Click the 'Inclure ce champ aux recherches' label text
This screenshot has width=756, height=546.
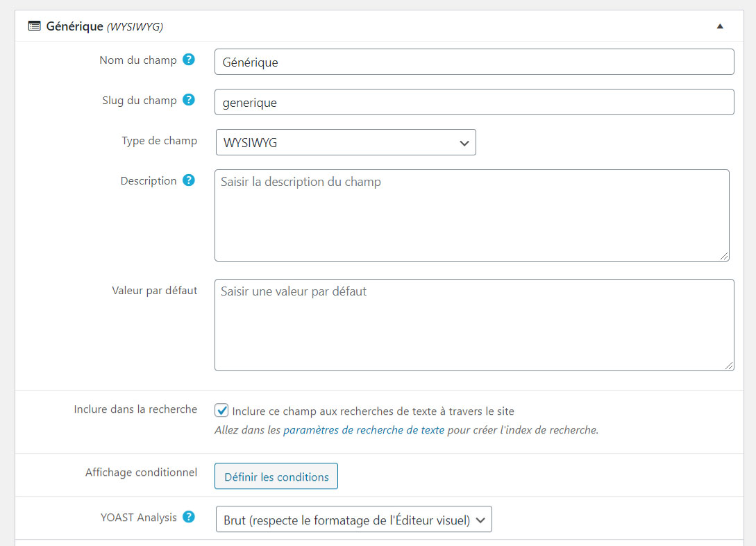pyautogui.click(x=373, y=411)
